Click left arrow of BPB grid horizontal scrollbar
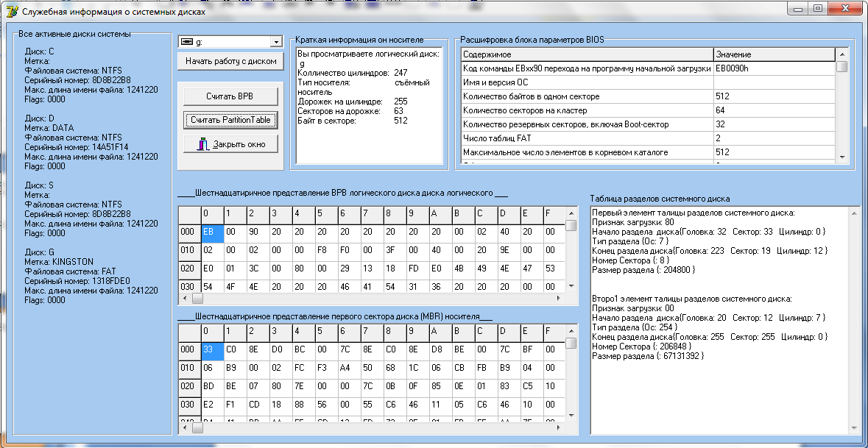The width and height of the screenshot is (868, 448). (x=185, y=298)
